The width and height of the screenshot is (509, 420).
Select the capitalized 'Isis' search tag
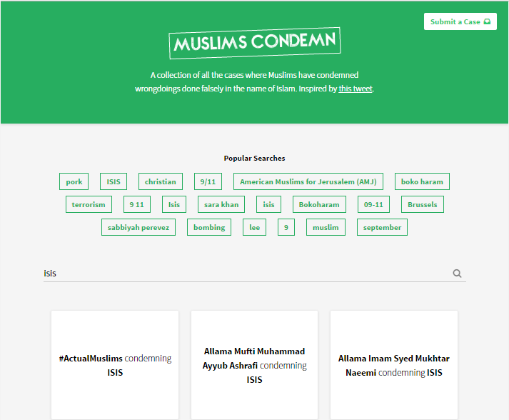click(x=174, y=204)
